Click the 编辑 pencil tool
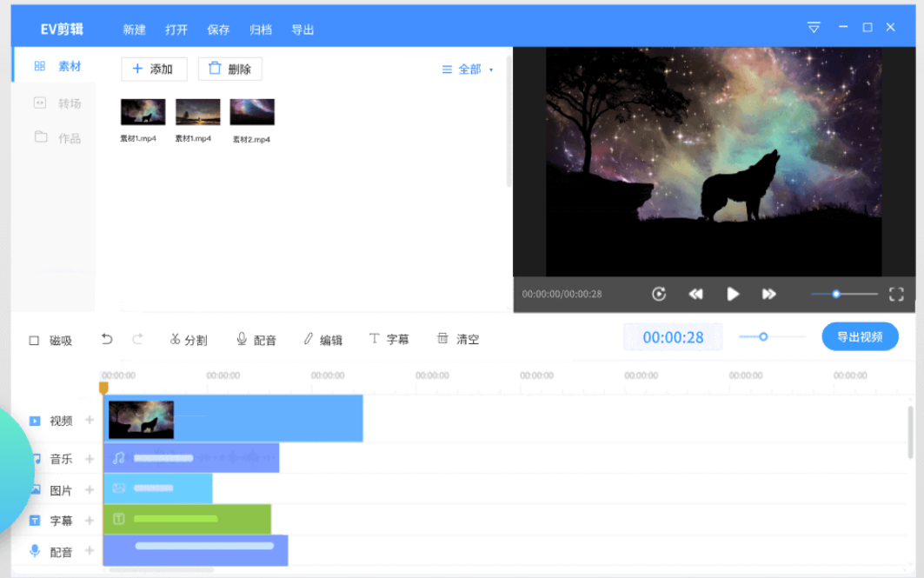This screenshot has width=924, height=578. [322, 340]
